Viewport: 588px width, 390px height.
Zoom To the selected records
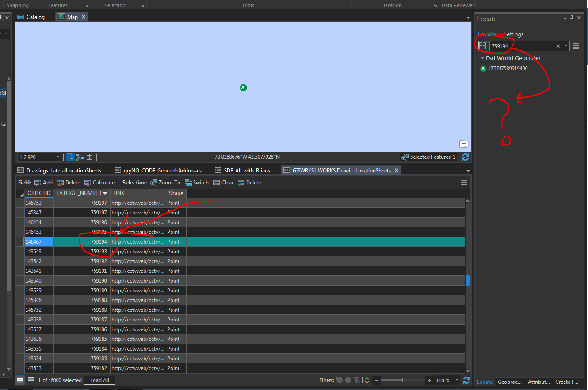(x=165, y=183)
